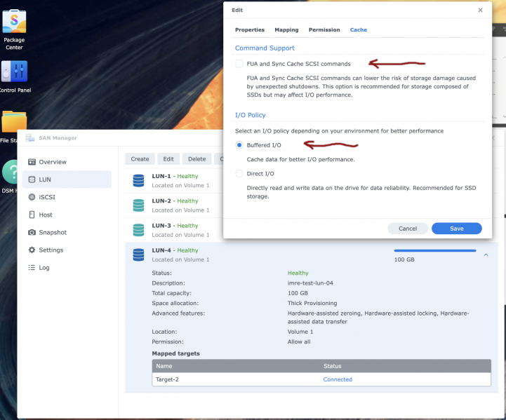Click the 'Allow all' permission value
The width and height of the screenshot is (506, 420).
coord(299,341)
